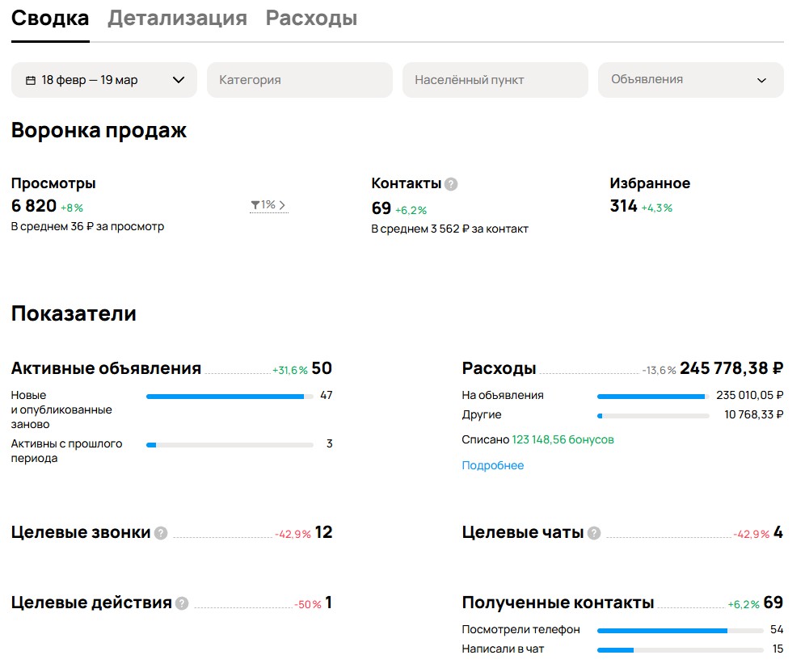The image size is (805, 672).
Task: Click the -50% change indicator
Action: point(308,605)
